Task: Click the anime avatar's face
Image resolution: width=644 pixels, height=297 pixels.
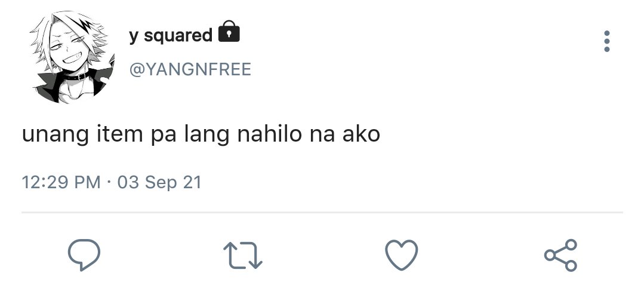Action: [x=74, y=47]
